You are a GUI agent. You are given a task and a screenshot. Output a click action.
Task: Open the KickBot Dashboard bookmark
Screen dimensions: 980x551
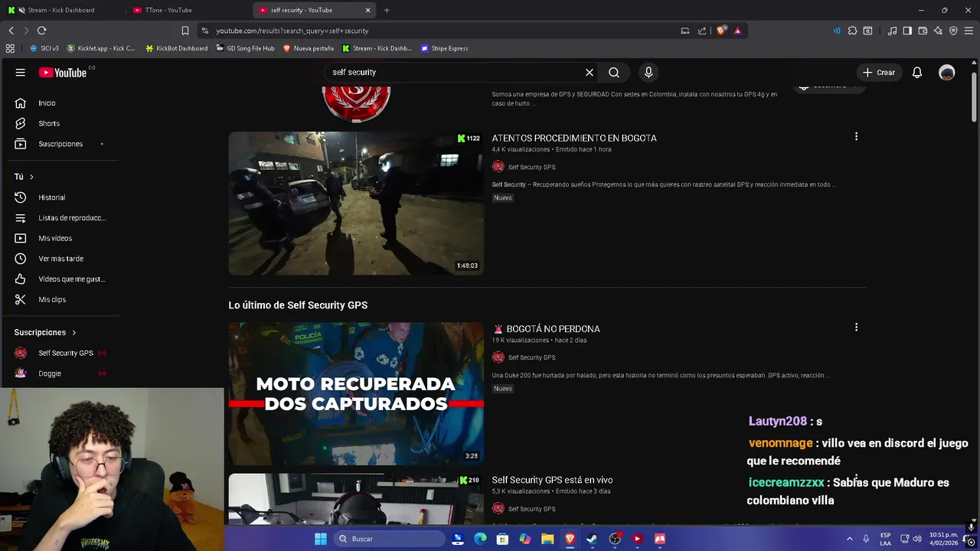click(176, 48)
